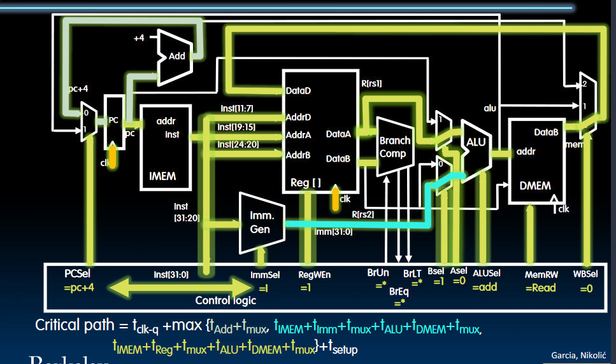
Task: Click the PC register block
Action: [x=114, y=122]
